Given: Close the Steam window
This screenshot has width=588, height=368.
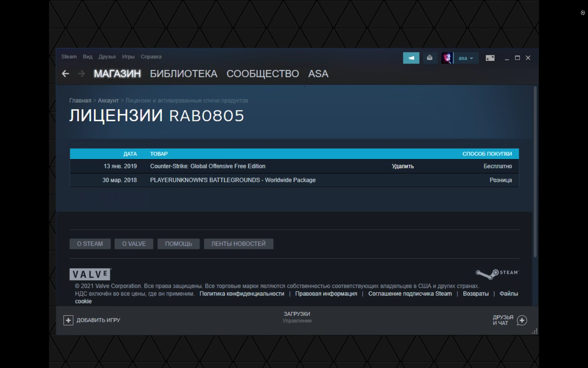Looking at the screenshot, I should [x=528, y=58].
